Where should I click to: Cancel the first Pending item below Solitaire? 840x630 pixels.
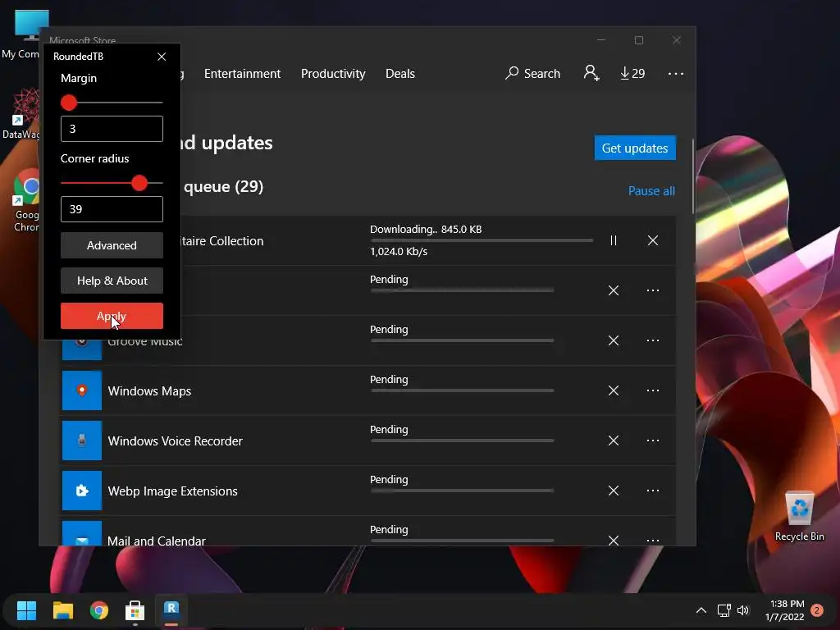pyautogui.click(x=614, y=290)
